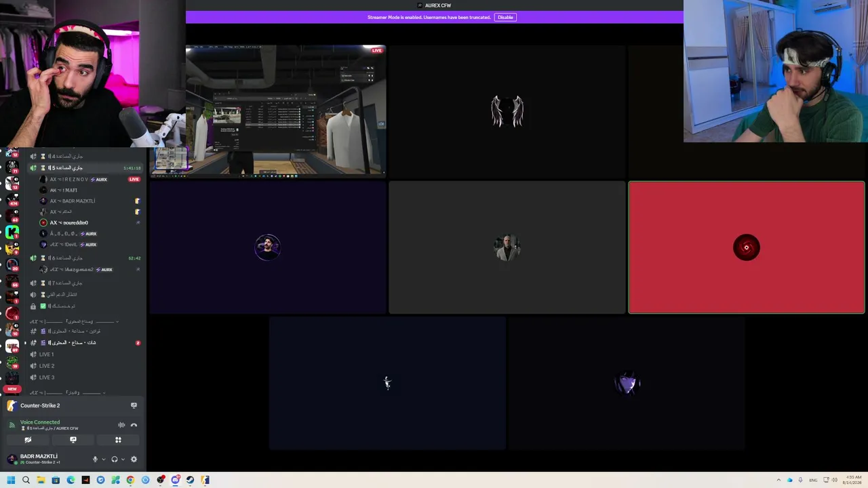Toggle microphone mute in user panel
The image size is (868, 488).
[x=95, y=460]
